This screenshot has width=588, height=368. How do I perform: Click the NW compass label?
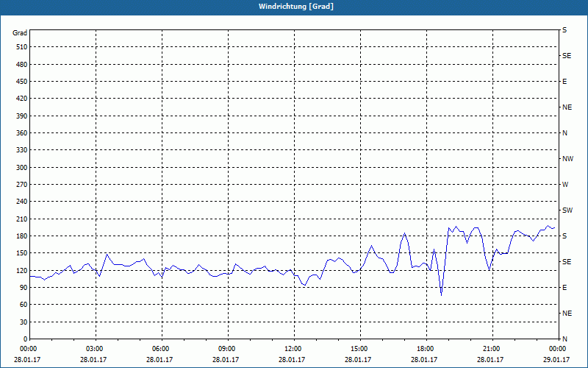(x=567, y=159)
